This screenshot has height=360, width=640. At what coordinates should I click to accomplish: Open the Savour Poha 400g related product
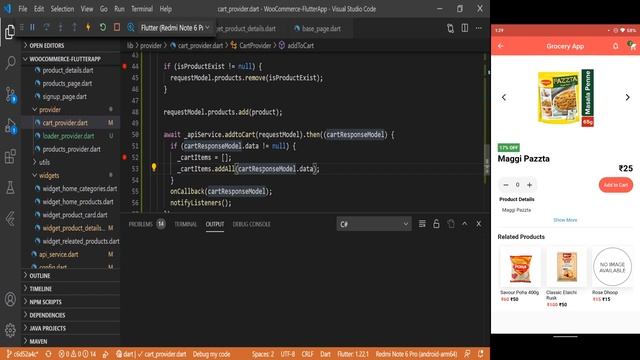tap(520, 274)
